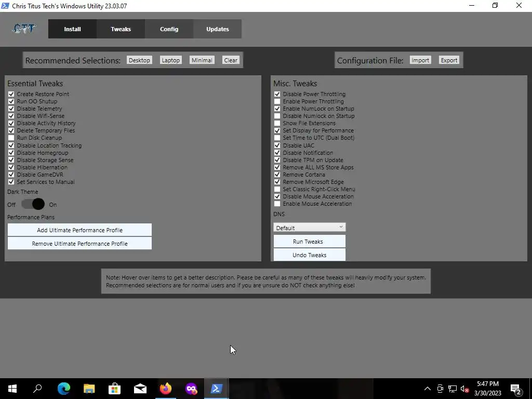Open the Windows Start menu
Image resolution: width=532 pixels, height=399 pixels.
[x=12, y=389]
